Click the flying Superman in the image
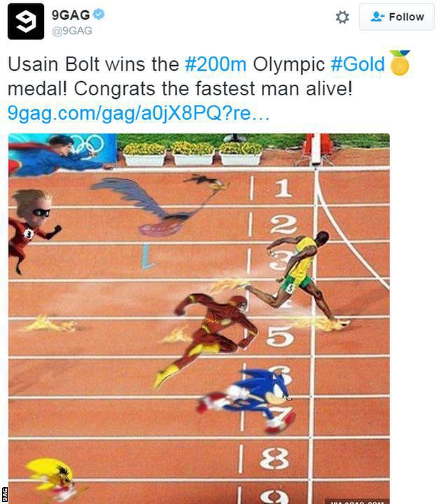The height and width of the screenshot is (504, 437). click(58, 156)
